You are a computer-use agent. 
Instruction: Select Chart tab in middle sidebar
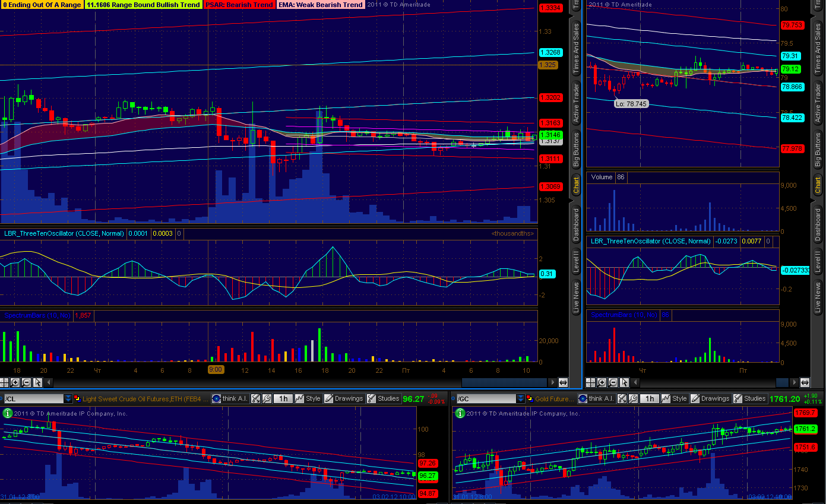[x=575, y=186]
